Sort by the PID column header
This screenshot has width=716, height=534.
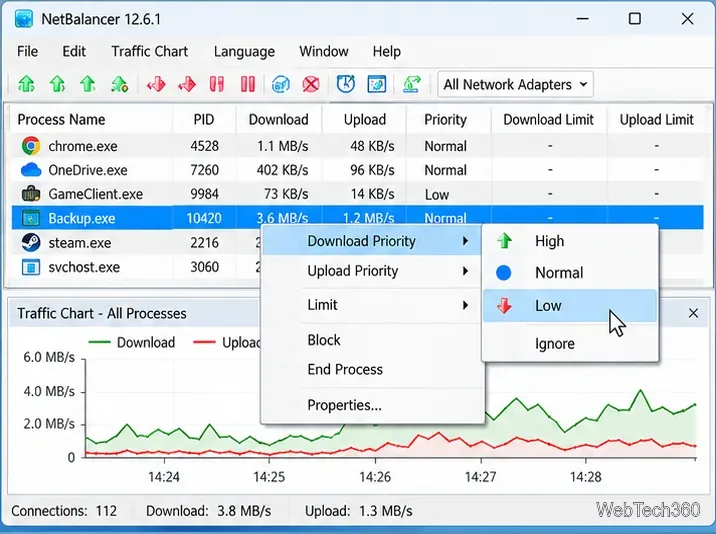click(x=204, y=120)
